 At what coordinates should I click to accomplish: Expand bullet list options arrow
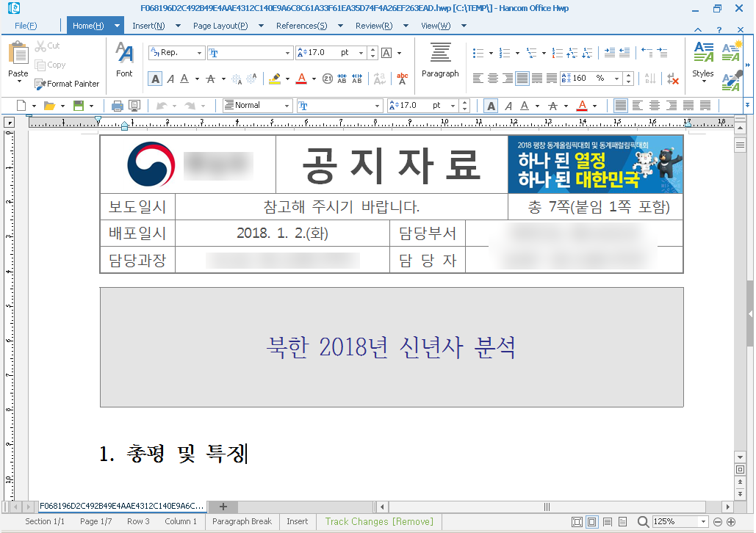tap(491, 53)
